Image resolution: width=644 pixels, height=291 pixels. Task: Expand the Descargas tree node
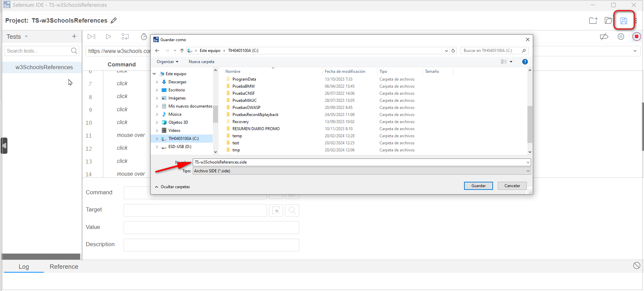click(157, 82)
